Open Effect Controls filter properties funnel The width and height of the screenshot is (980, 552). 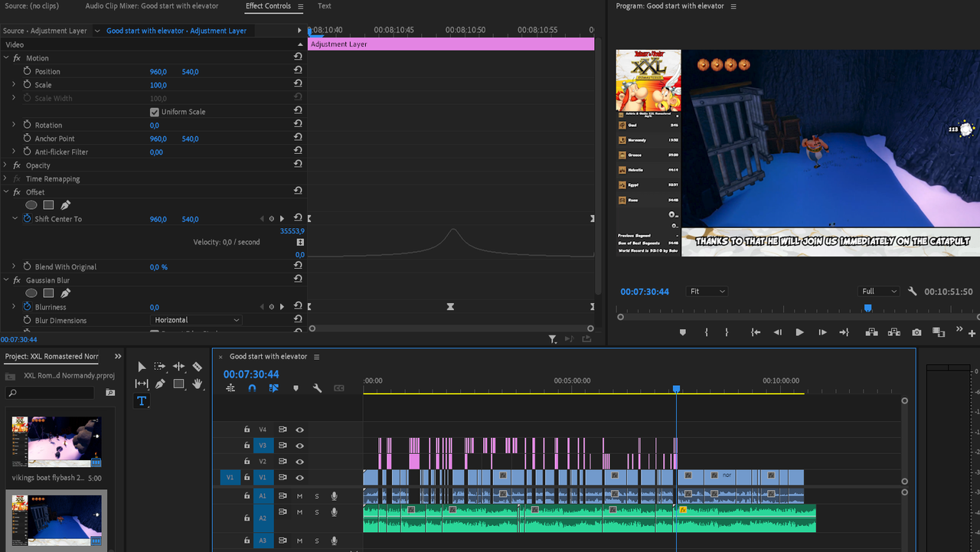click(x=552, y=339)
